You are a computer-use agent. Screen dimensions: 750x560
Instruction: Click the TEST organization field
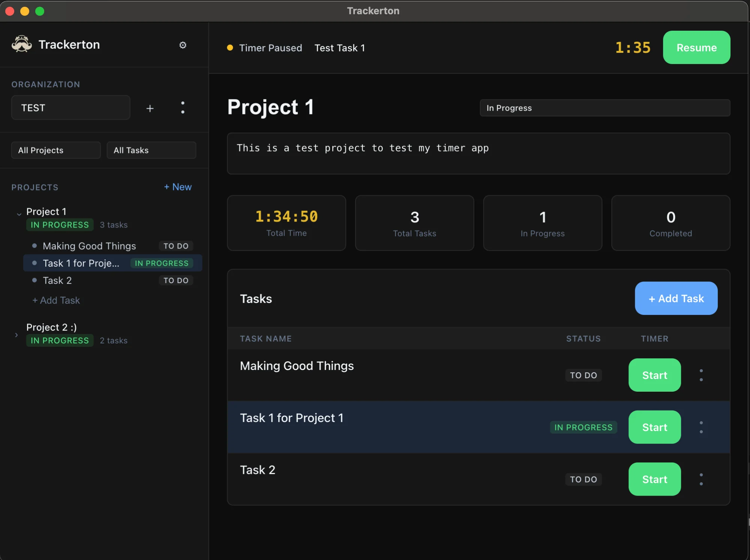70,108
